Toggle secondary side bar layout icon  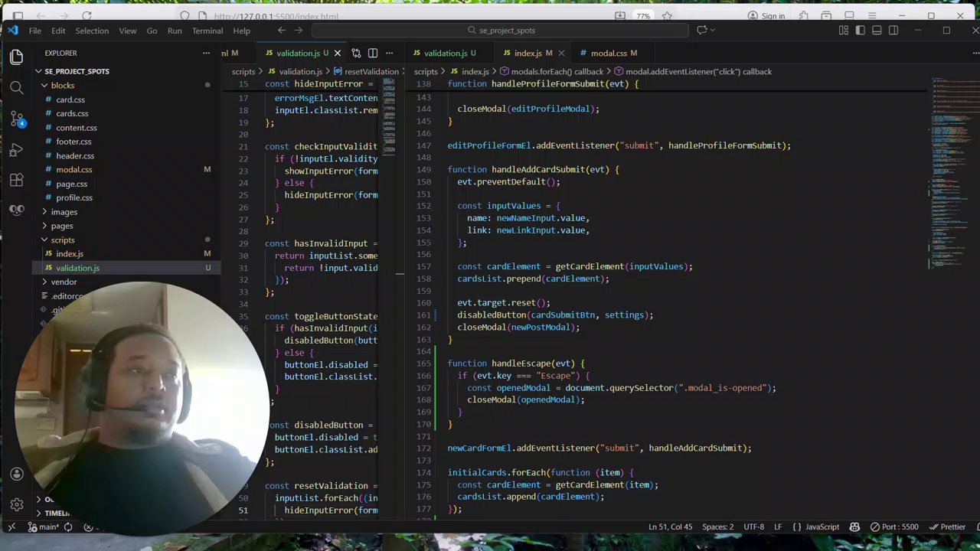coord(893,31)
